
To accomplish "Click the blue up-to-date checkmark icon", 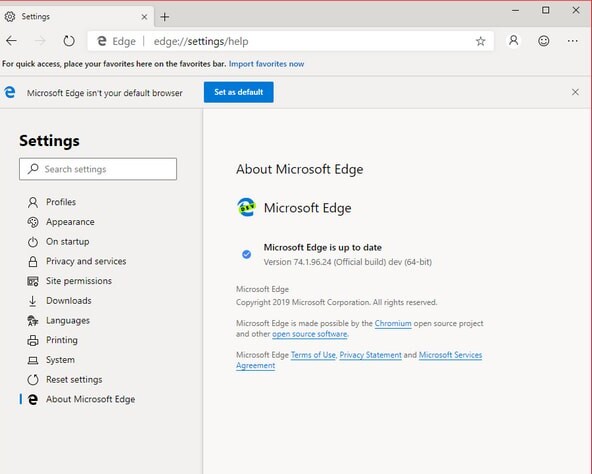I will pyautogui.click(x=247, y=254).
